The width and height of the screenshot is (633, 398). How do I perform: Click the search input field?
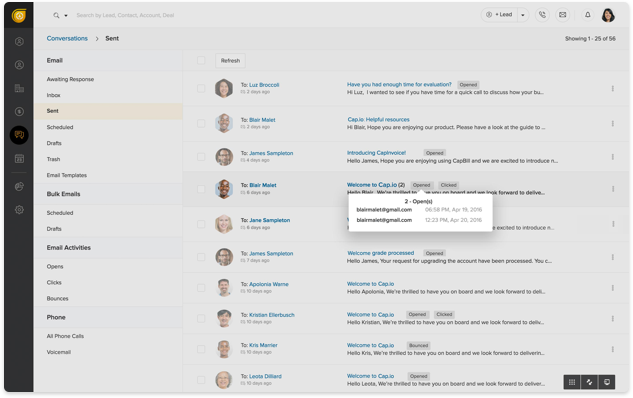125,15
